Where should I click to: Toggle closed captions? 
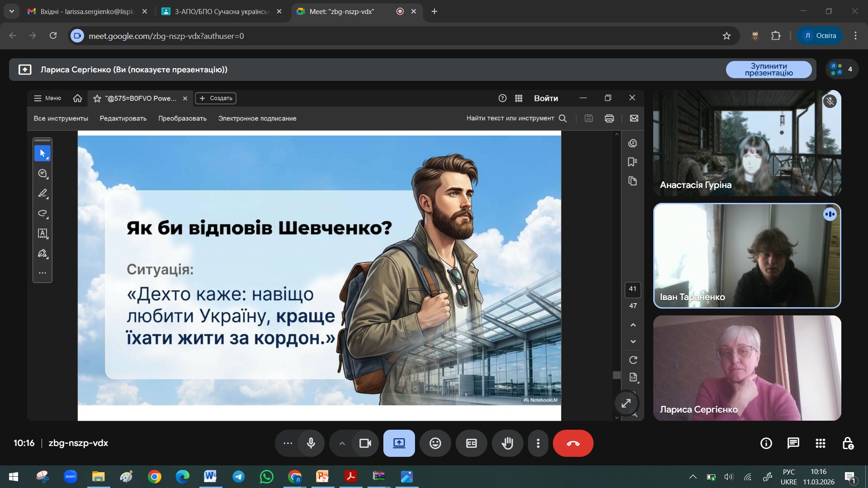point(471,443)
